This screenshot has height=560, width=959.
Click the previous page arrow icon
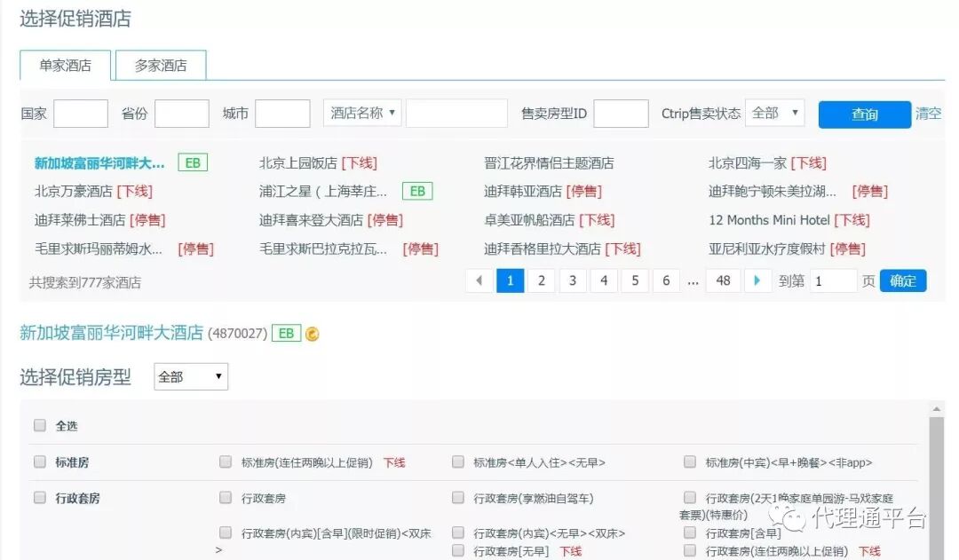pyautogui.click(x=479, y=280)
